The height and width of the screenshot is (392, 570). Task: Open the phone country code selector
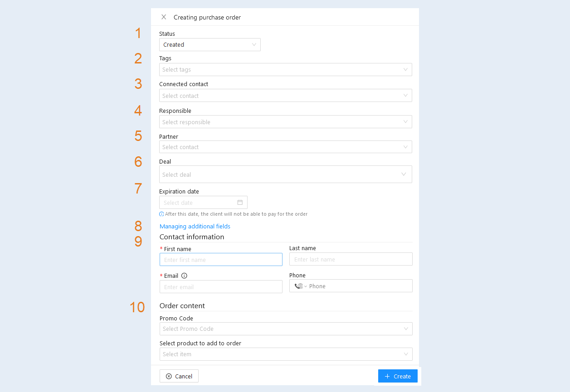point(301,286)
